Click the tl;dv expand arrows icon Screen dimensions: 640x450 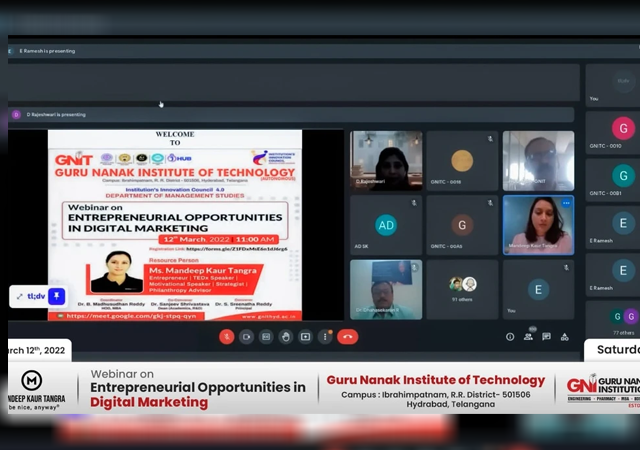19,296
